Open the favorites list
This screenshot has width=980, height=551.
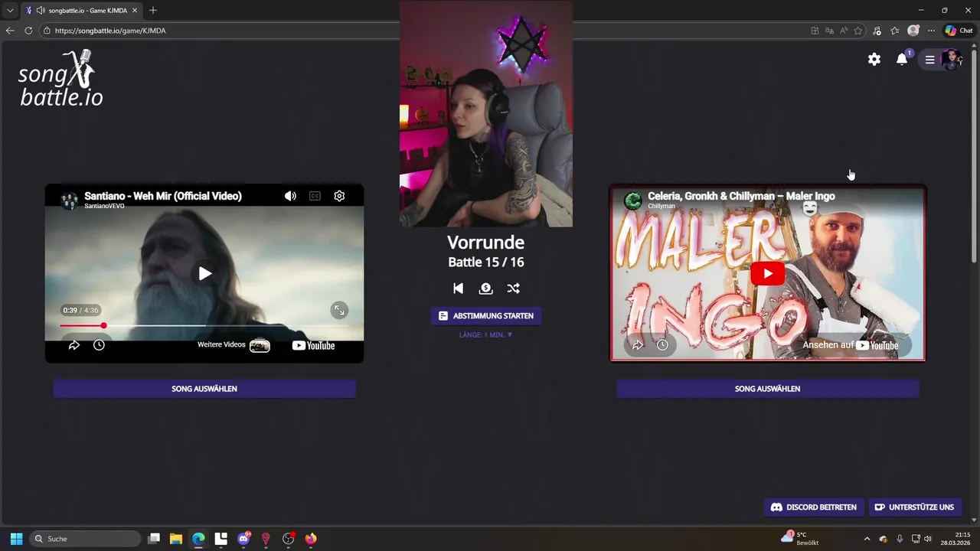[x=894, y=31]
